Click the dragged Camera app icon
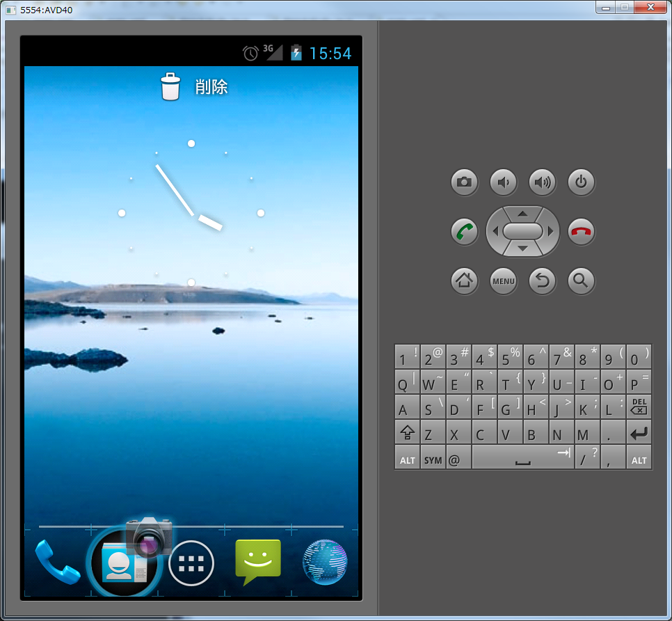The image size is (672, 621). (149, 536)
